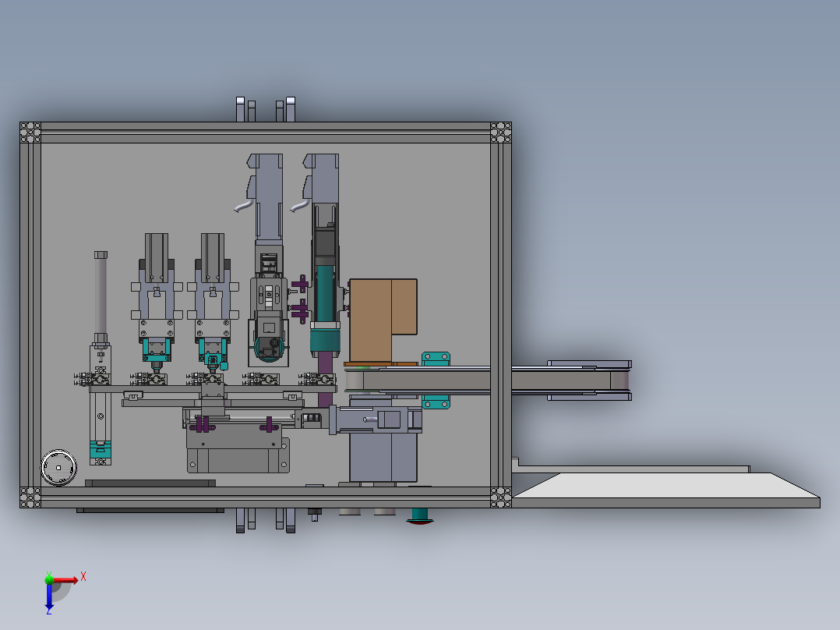The width and height of the screenshot is (840, 630).
Task: Click the green Y axis ball of triad
Action: 49,579
